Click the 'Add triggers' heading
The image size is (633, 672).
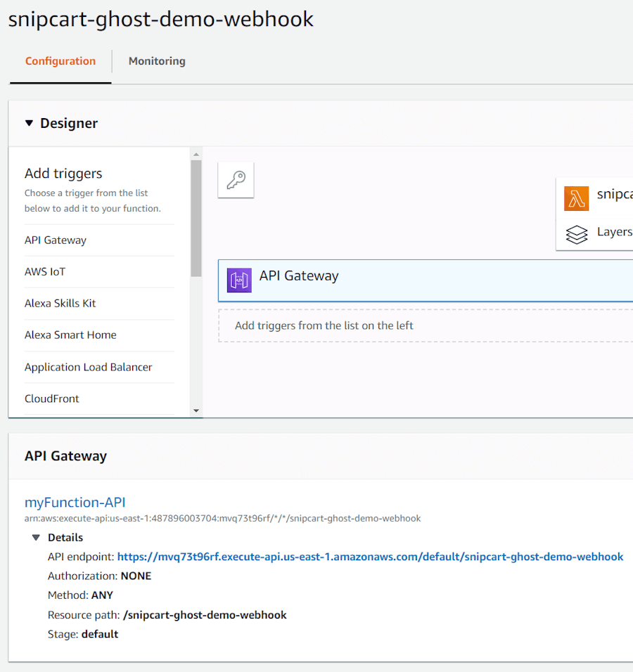[x=63, y=174]
